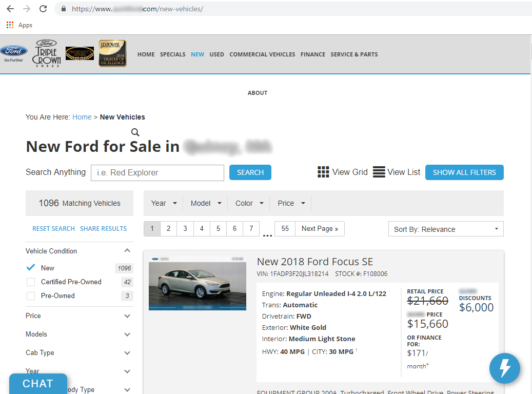Open the Commercial Vehicles menu item

pos(262,54)
